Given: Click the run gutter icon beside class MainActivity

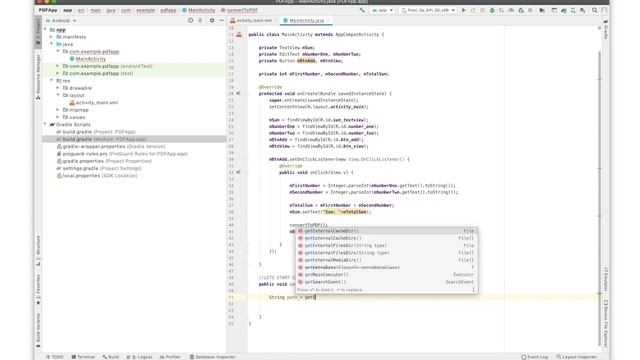Looking at the screenshot, I should point(239,35).
